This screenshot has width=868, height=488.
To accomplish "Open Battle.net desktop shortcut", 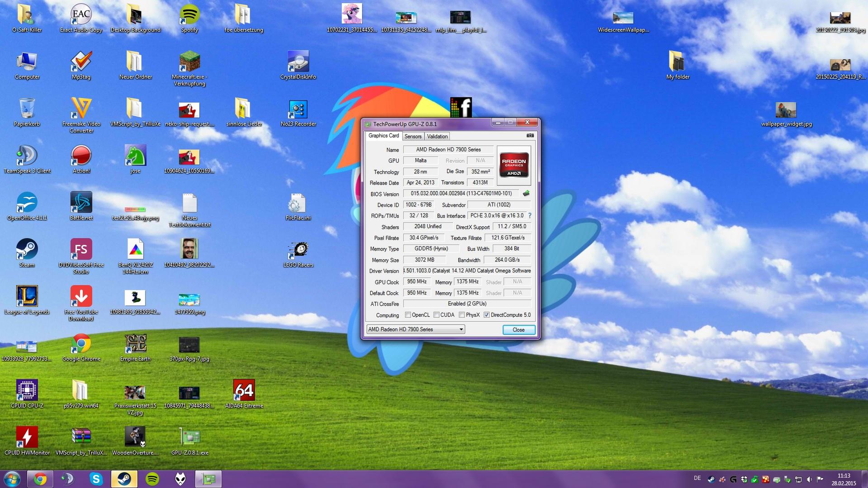I will point(81,206).
